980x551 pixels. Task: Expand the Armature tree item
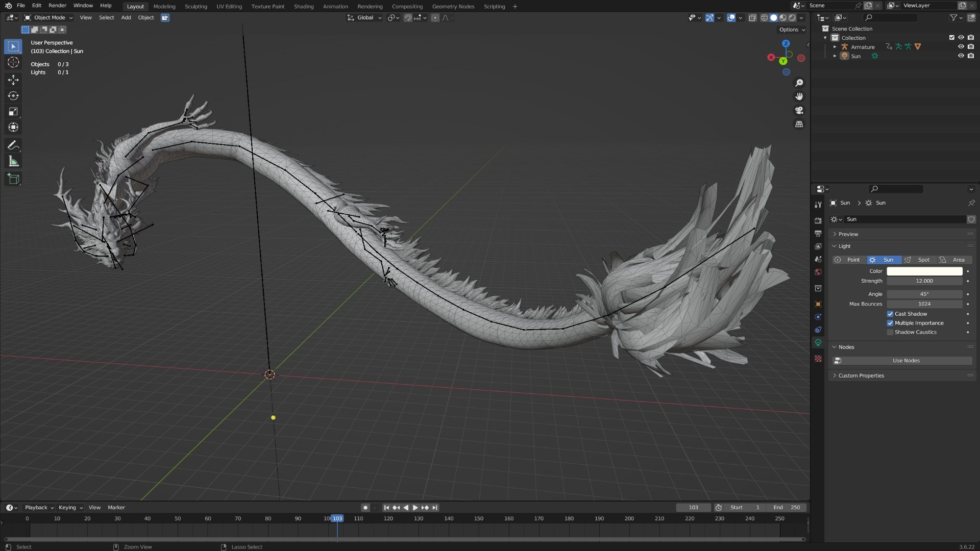835,47
